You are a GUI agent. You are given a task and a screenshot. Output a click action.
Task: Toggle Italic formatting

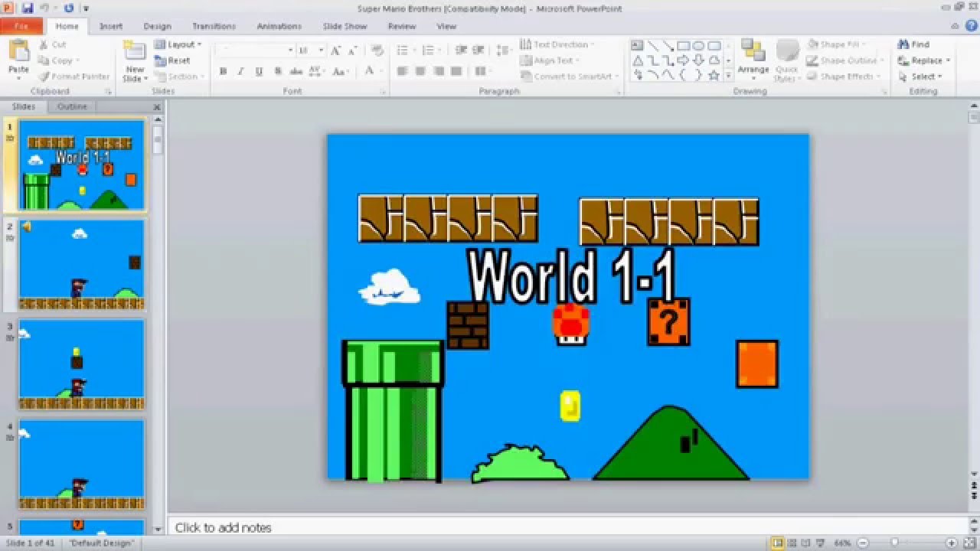point(240,71)
